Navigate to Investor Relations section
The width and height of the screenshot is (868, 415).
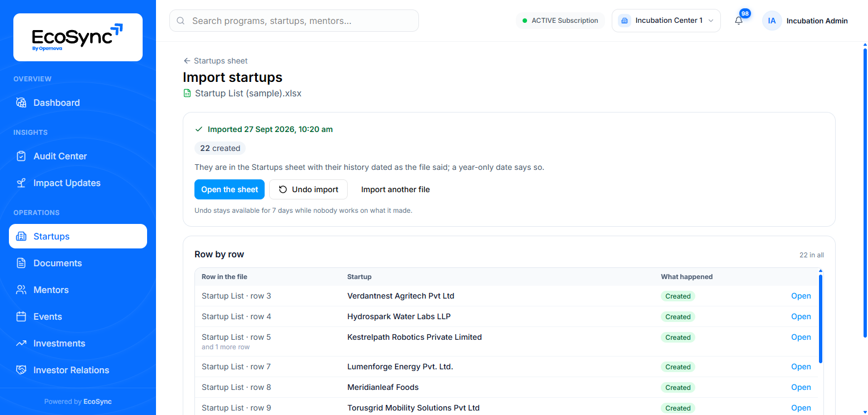[78, 370]
